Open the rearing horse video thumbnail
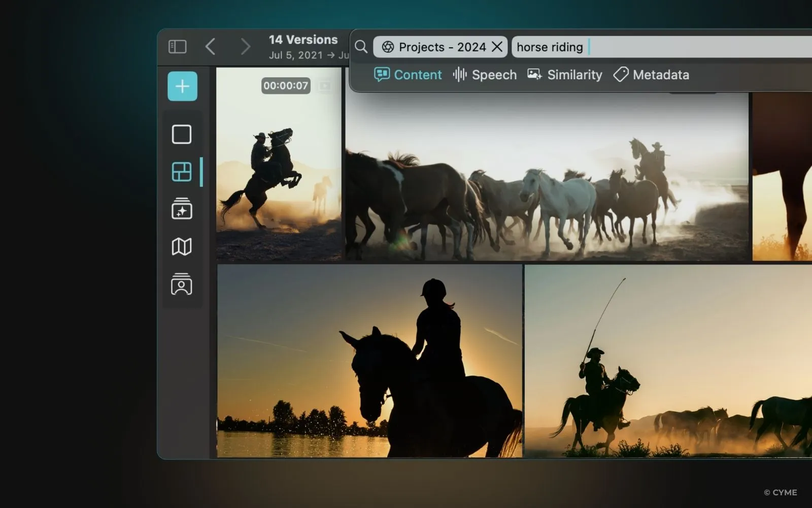The image size is (812, 508). (279, 164)
